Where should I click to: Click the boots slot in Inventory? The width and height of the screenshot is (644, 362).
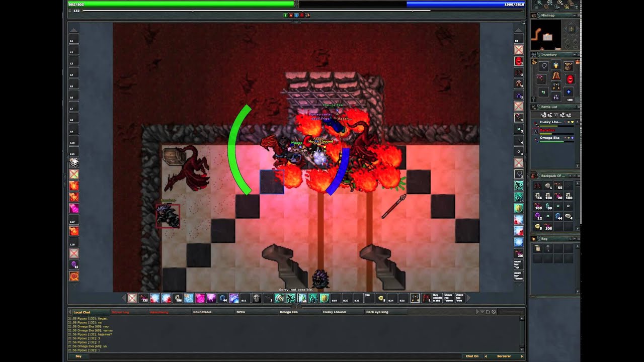[556, 97]
